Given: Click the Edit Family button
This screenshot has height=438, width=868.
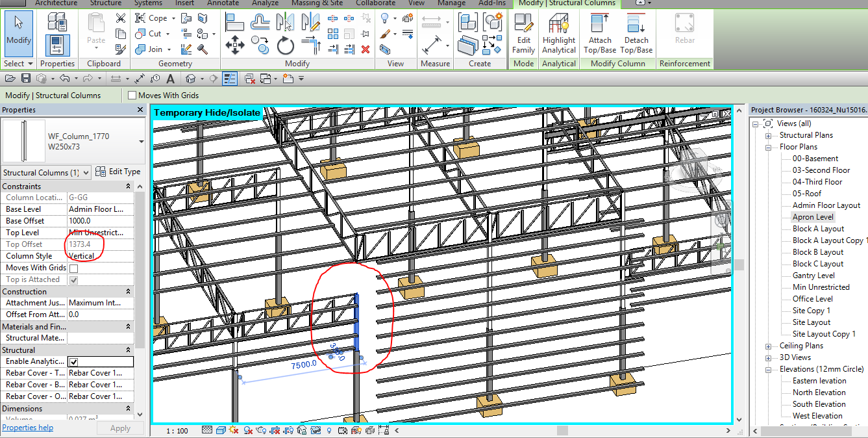Looking at the screenshot, I should 523,34.
